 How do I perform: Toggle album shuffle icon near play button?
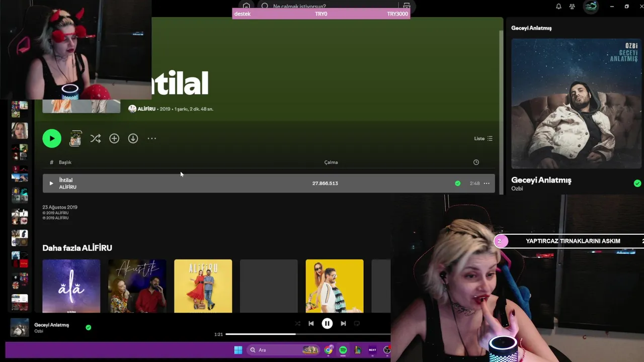96,138
